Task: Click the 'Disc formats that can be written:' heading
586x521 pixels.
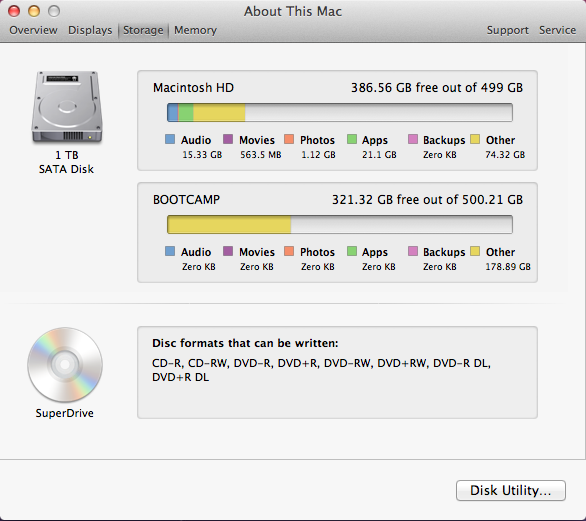Action: point(245,343)
